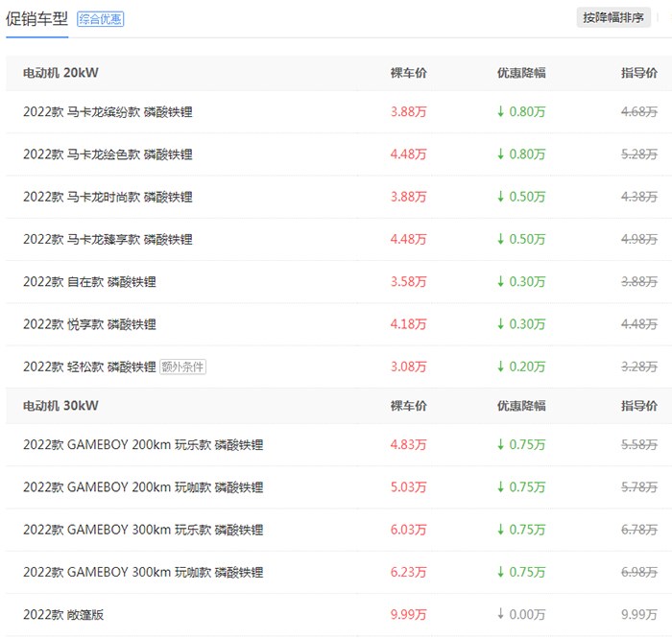Open the 促销车型 tab

click(36, 19)
